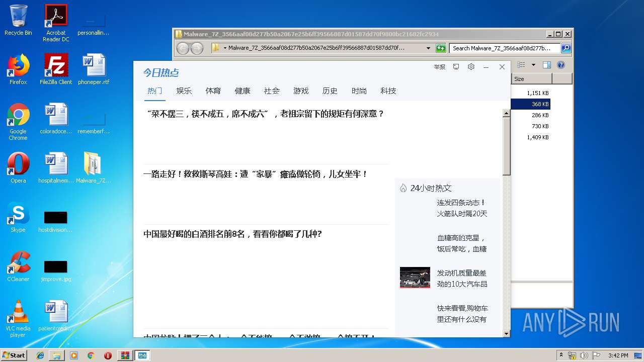Expand the Explorer views options dropdown arrow
The image size is (644, 362).
(x=533, y=65)
